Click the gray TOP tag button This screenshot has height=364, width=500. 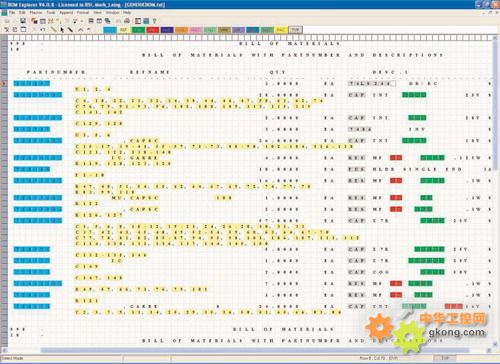pyautogui.click(x=296, y=30)
